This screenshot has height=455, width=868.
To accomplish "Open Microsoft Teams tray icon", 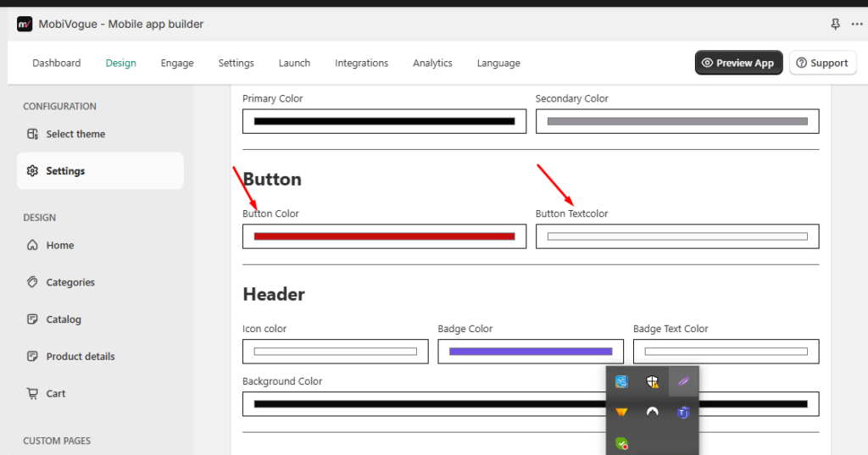I will click(x=684, y=413).
